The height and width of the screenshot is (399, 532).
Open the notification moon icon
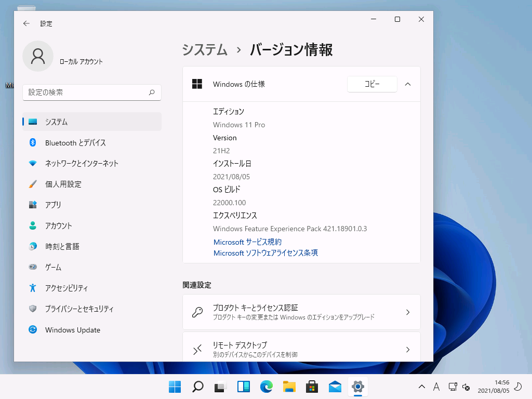pos(518,387)
